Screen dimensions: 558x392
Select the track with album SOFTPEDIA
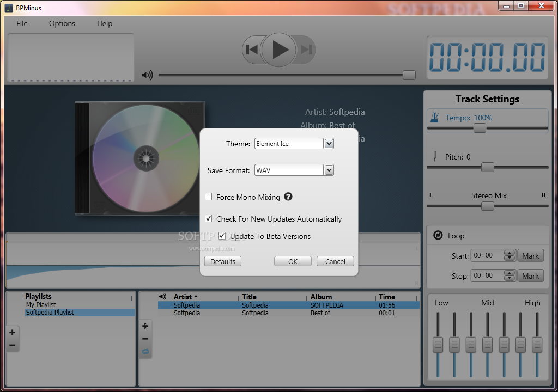289,305
